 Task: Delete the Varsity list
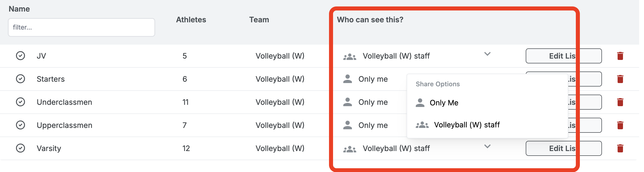point(620,148)
